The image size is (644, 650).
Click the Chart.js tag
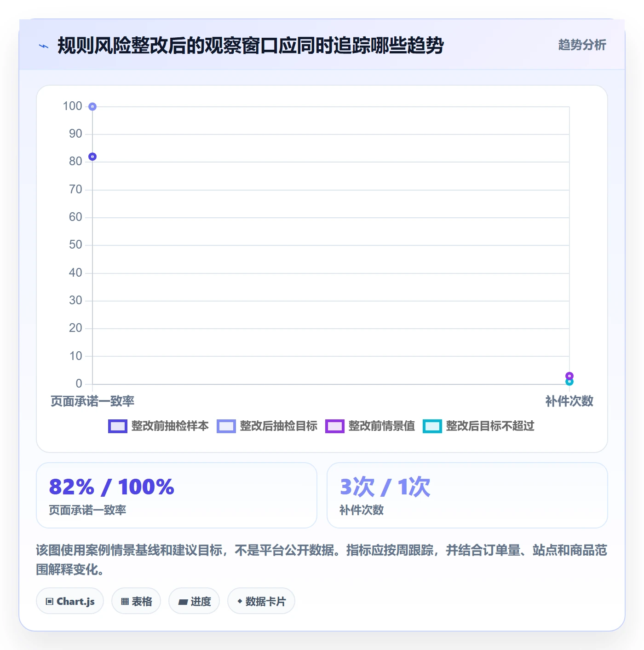coord(70,601)
